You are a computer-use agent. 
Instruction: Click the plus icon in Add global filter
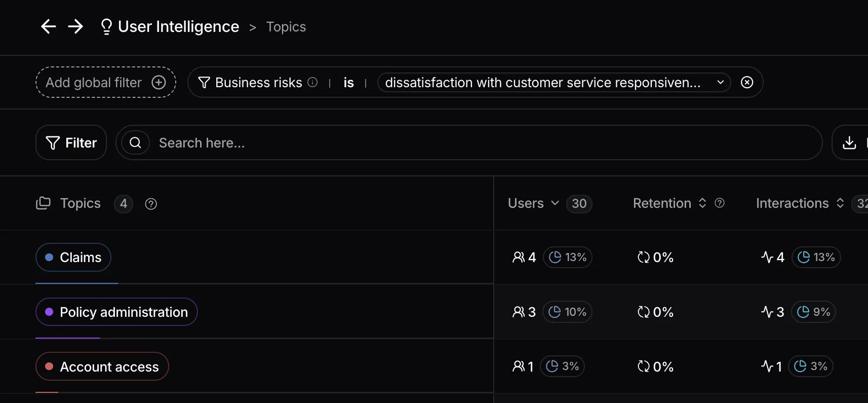[159, 82]
